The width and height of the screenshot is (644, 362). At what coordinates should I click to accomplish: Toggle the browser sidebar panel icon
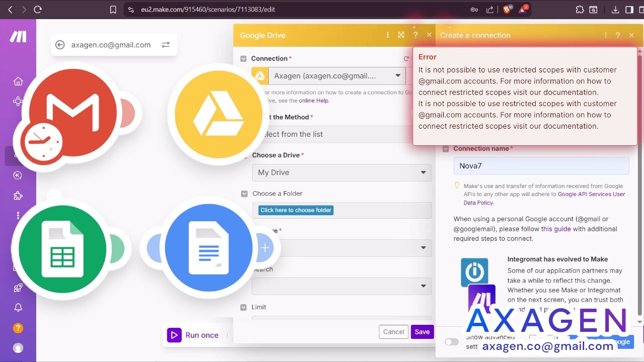[629, 10]
